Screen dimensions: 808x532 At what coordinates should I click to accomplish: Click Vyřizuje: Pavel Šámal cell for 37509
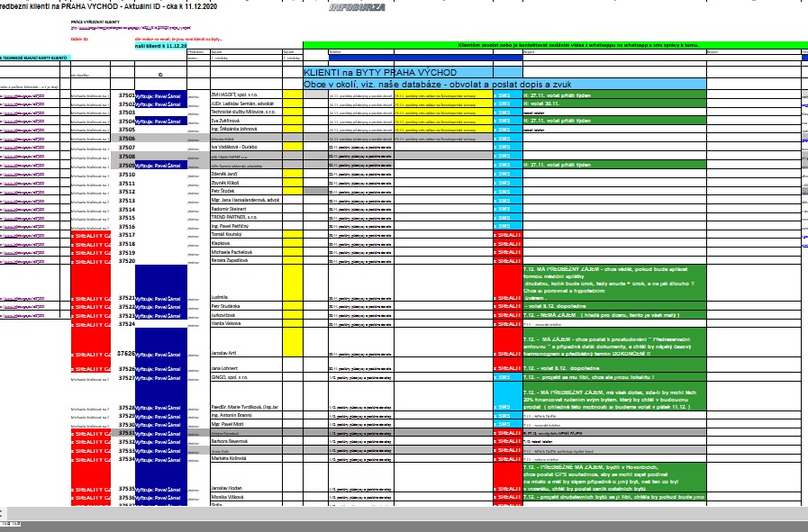(160, 166)
